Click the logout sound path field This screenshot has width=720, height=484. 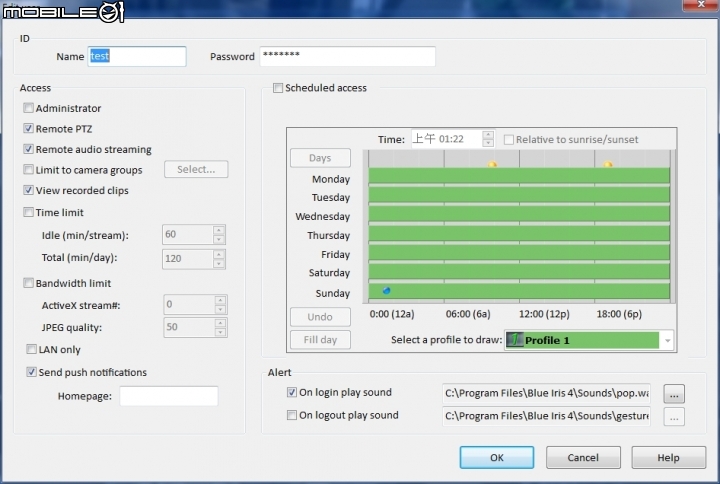point(546,416)
